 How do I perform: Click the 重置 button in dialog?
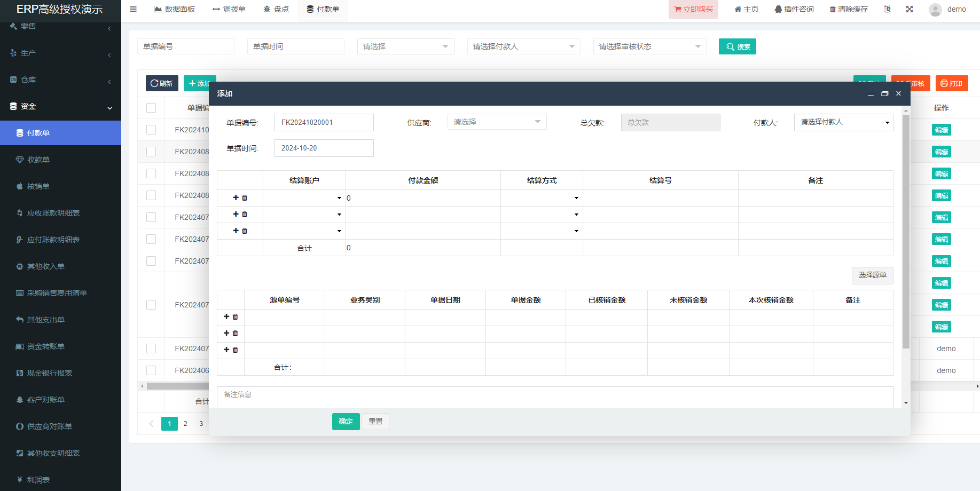[x=375, y=421]
